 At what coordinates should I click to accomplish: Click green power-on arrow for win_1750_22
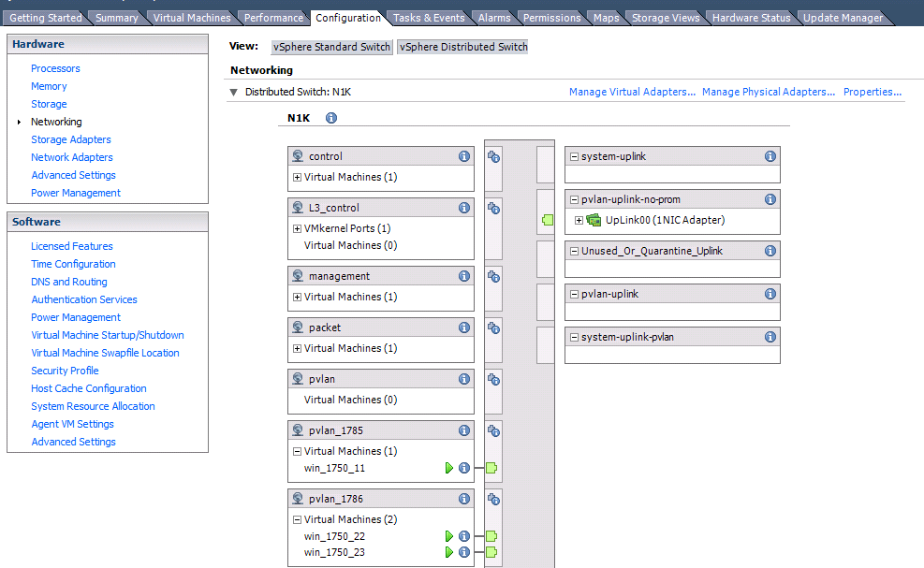click(449, 536)
